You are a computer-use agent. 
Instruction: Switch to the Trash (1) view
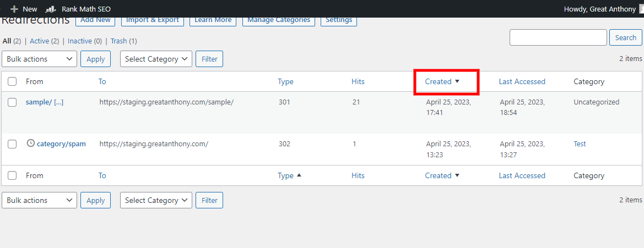tap(118, 41)
